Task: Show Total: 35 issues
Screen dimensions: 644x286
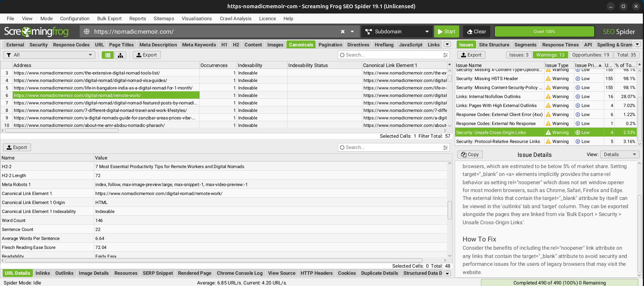Action: 626,55
